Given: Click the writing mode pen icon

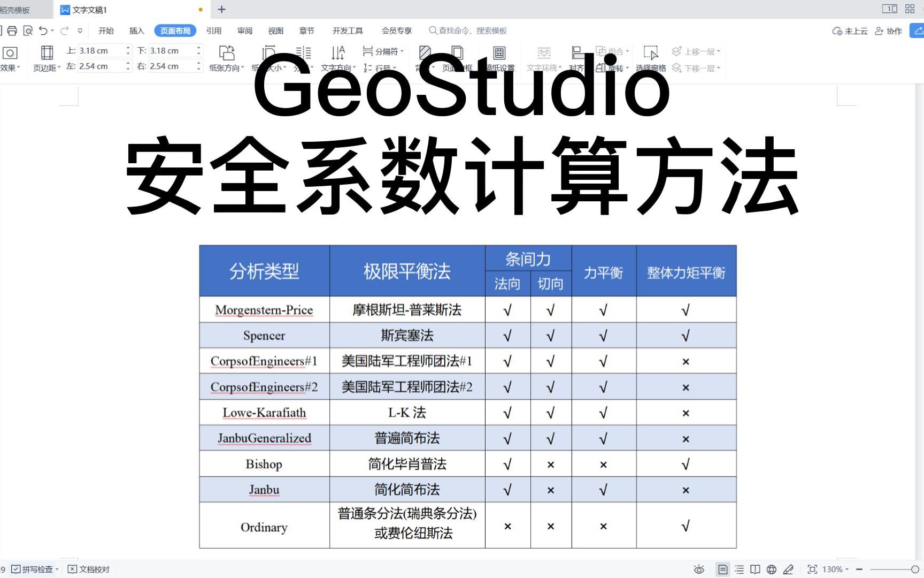Looking at the screenshot, I should [788, 569].
